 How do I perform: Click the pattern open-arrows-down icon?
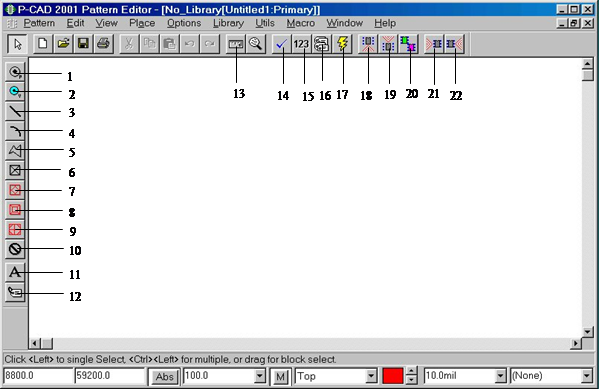pyautogui.click(x=389, y=44)
